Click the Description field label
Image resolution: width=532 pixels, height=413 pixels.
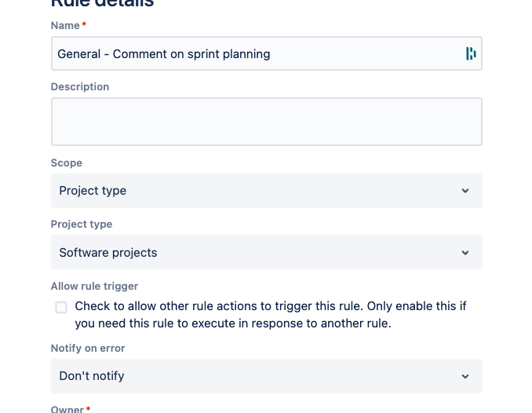[x=80, y=87]
